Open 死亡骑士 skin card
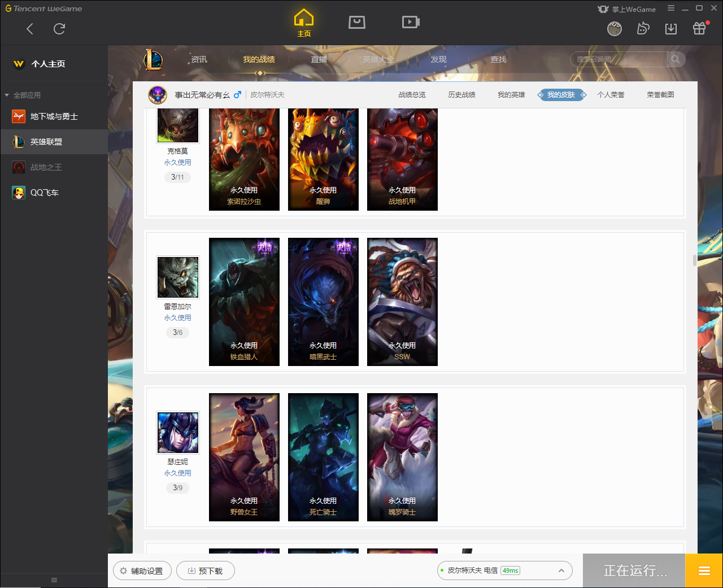The height and width of the screenshot is (588, 723). (x=323, y=457)
